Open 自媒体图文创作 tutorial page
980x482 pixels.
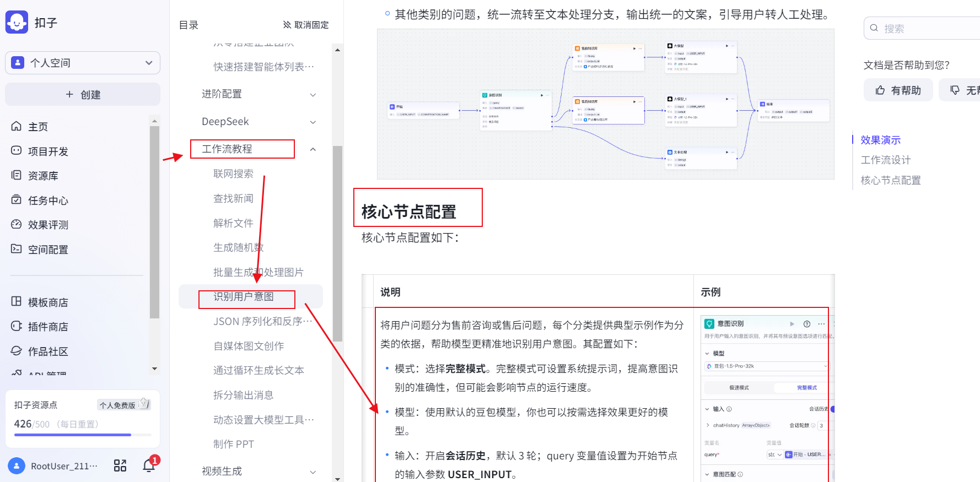[x=249, y=346]
